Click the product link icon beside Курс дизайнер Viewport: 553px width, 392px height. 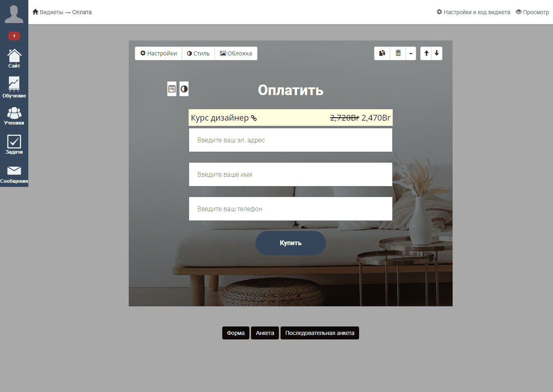point(254,118)
